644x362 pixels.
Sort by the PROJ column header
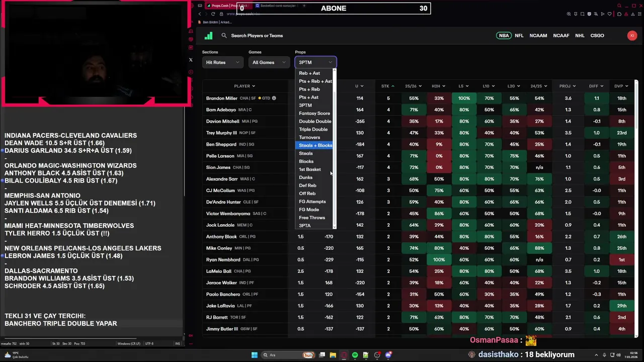tap(568, 86)
